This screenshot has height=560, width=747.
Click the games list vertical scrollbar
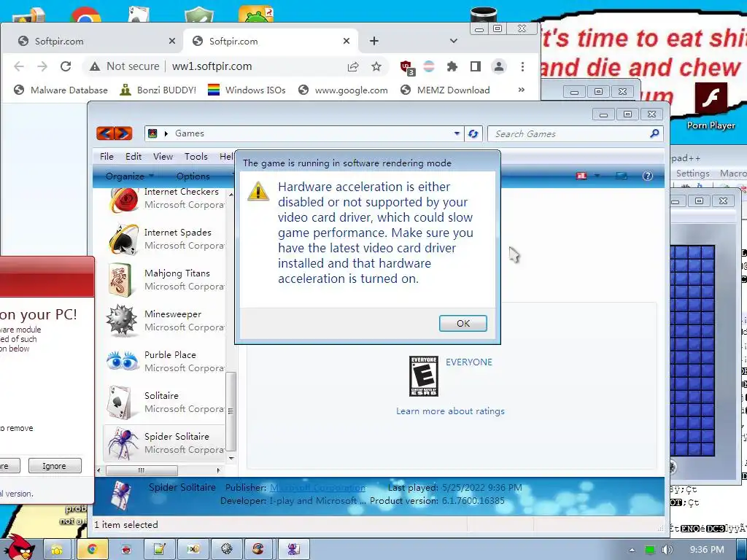point(231,411)
